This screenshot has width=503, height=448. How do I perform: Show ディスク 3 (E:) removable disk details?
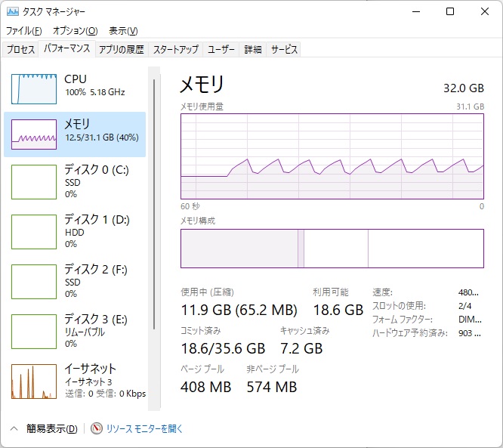tap(34, 331)
